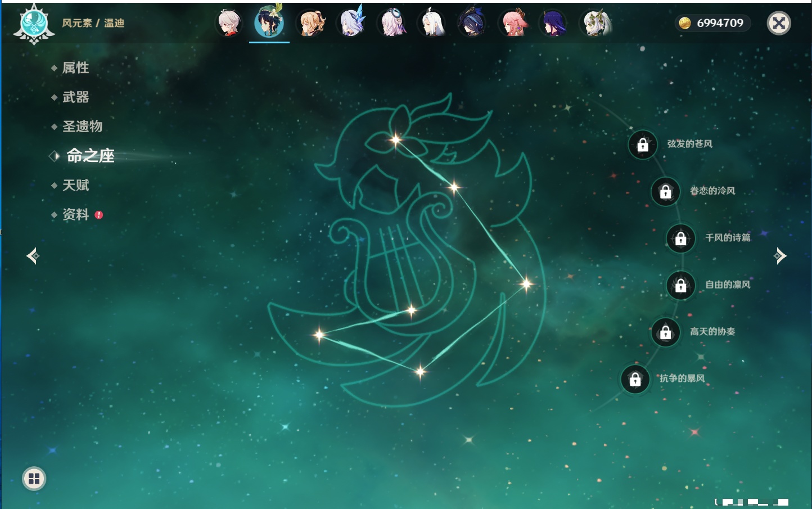Viewport: 812px width, 509px height.
Task: Open the grid menu button bottom-left
Action: [x=34, y=479]
